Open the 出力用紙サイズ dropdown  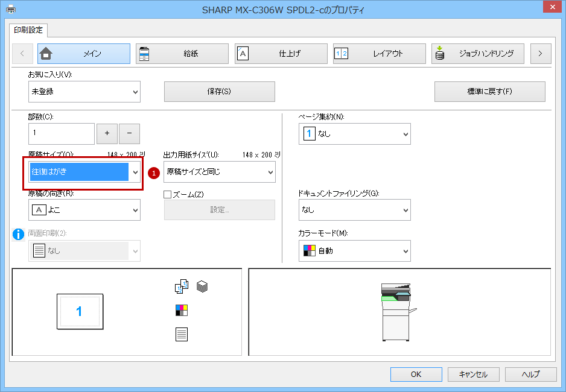(220, 172)
